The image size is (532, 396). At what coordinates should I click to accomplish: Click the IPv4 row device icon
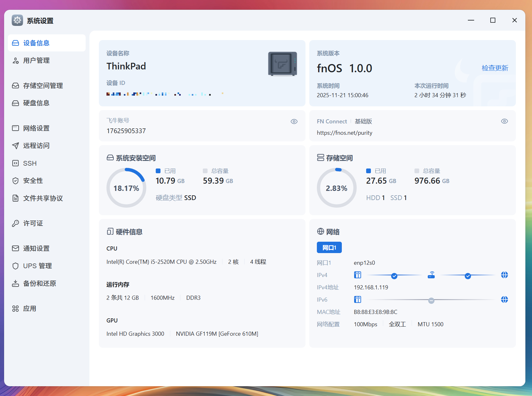point(358,275)
